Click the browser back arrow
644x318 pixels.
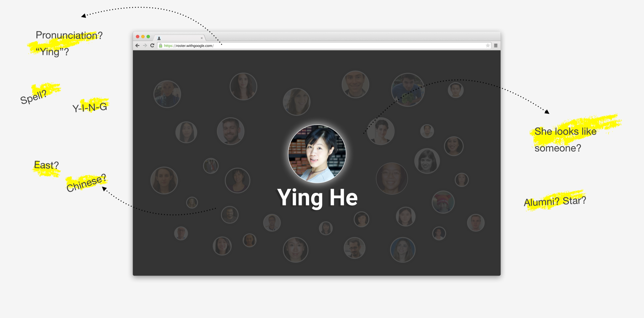click(x=137, y=46)
